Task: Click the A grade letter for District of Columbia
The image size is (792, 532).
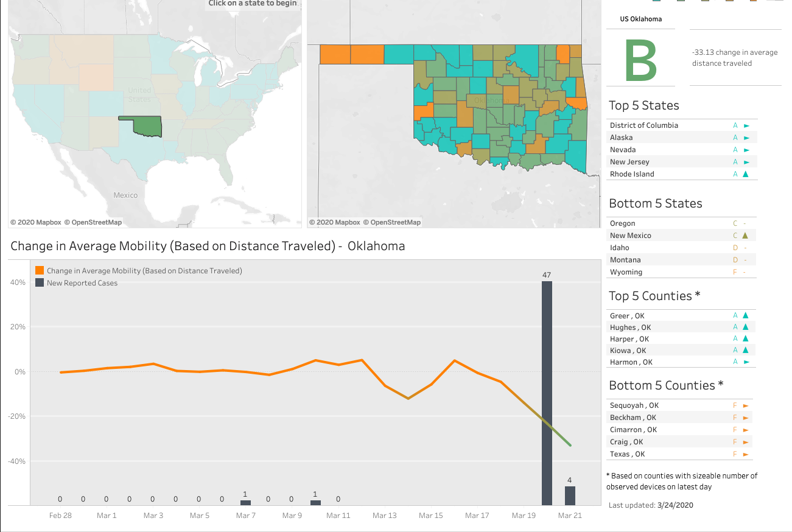Action: pyautogui.click(x=735, y=125)
